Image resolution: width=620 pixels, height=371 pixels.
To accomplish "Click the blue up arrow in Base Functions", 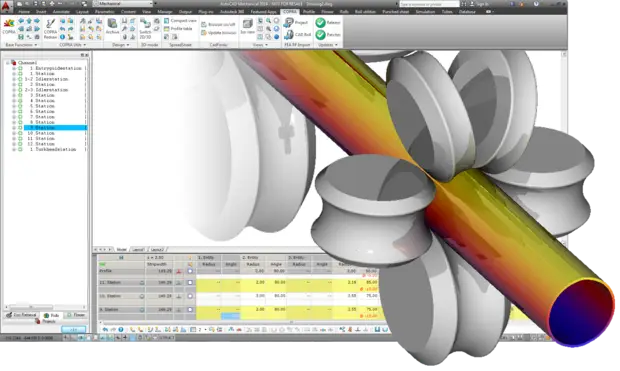I will (29, 21).
